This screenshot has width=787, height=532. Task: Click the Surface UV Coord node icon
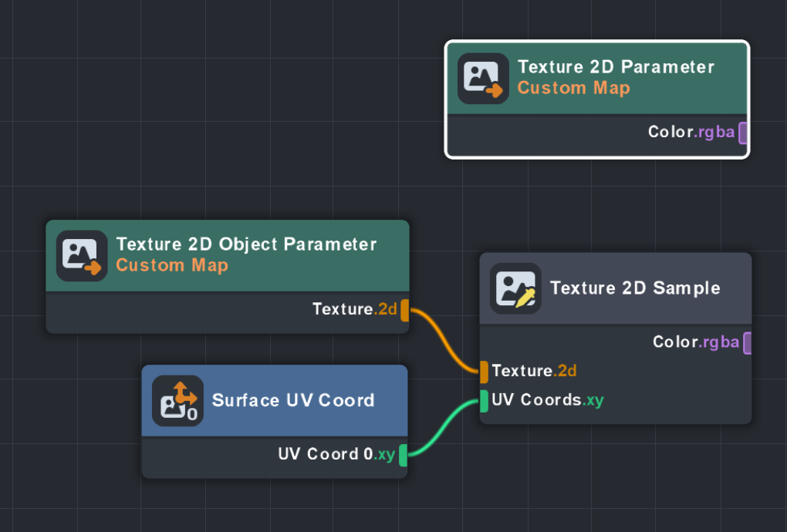(177, 401)
